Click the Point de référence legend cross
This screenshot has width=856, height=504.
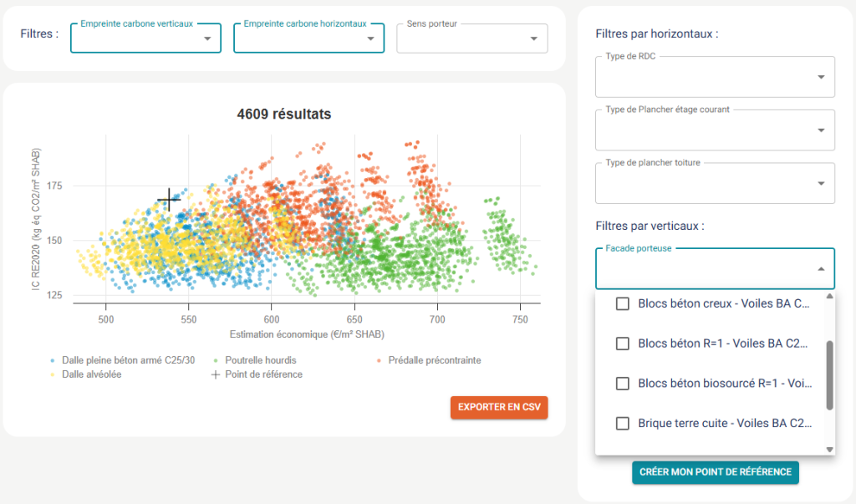(216, 375)
